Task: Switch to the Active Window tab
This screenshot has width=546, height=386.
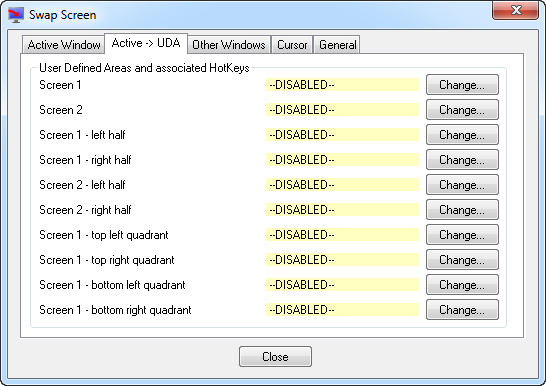Action: [x=64, y=45]
